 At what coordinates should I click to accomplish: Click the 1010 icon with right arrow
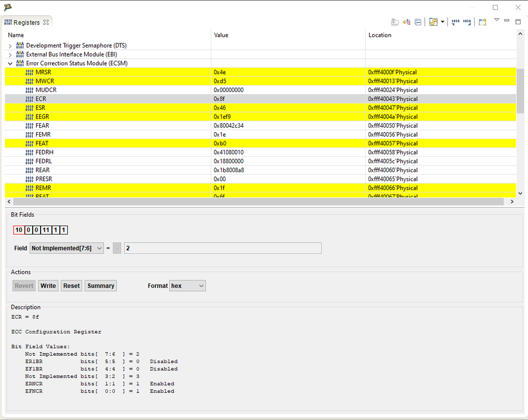click(x=467, y=22)
